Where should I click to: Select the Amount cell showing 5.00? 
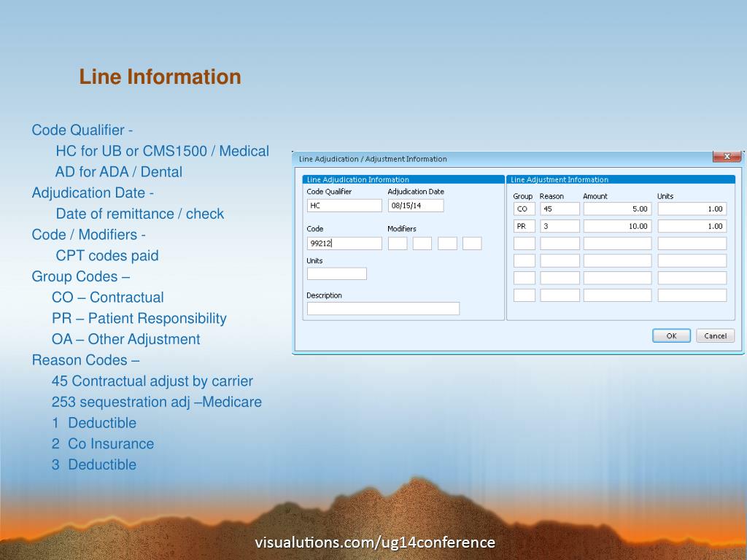617,209
